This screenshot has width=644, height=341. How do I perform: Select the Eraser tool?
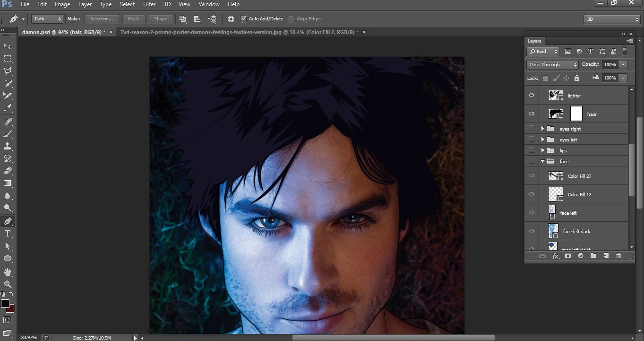point(8,171)
